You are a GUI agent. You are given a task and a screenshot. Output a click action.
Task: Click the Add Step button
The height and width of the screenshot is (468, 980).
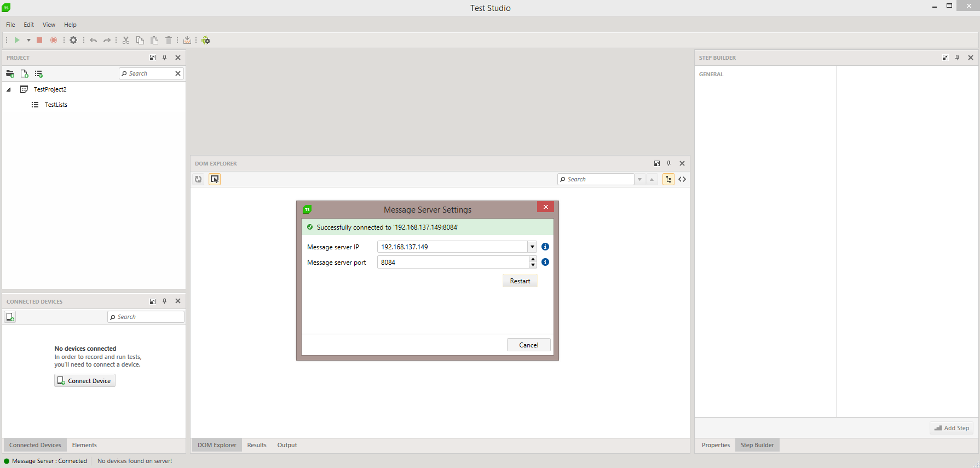pyautogui.click(x=952, y=428)
